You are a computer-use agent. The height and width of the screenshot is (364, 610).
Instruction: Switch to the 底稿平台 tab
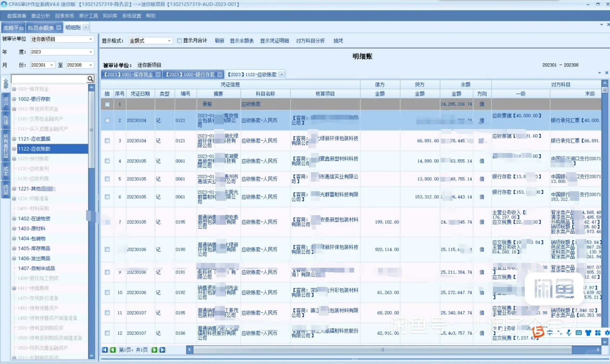[13, 28]
